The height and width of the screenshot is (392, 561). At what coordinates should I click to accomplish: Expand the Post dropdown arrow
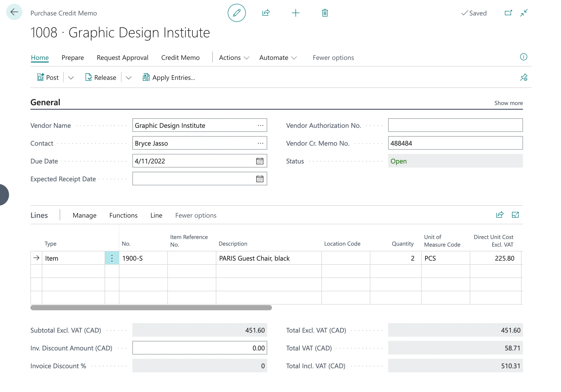(71, 78)
